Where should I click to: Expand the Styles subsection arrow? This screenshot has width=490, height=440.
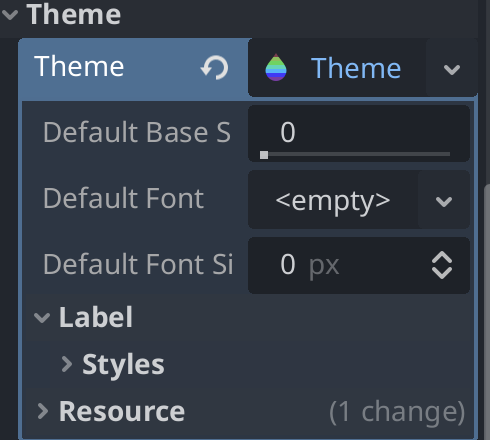67,364
